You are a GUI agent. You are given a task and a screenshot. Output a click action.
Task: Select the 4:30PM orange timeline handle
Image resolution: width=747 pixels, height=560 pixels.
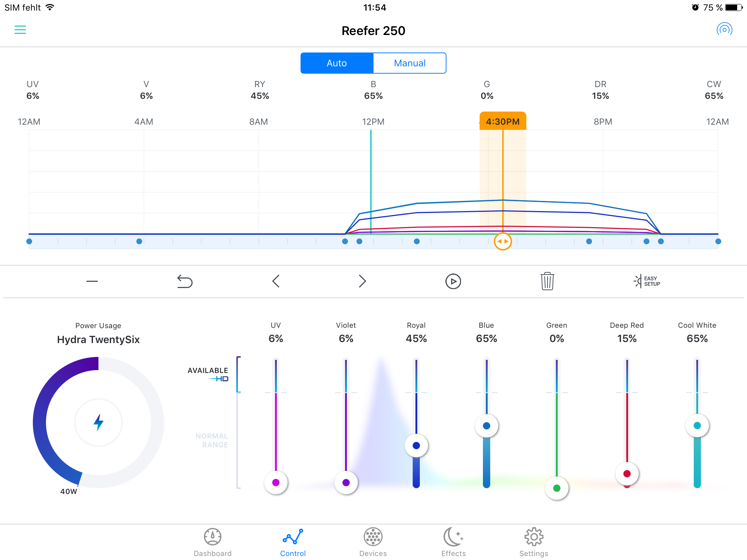pos(503,241)
